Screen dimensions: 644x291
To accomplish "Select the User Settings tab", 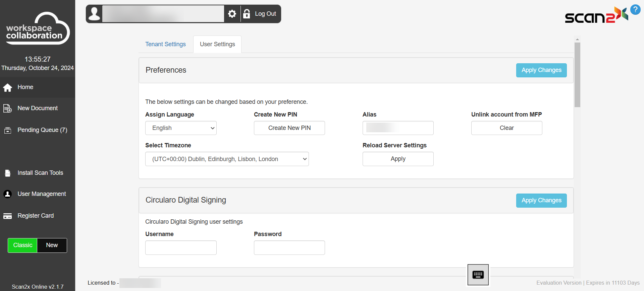I will click(217, 44).
